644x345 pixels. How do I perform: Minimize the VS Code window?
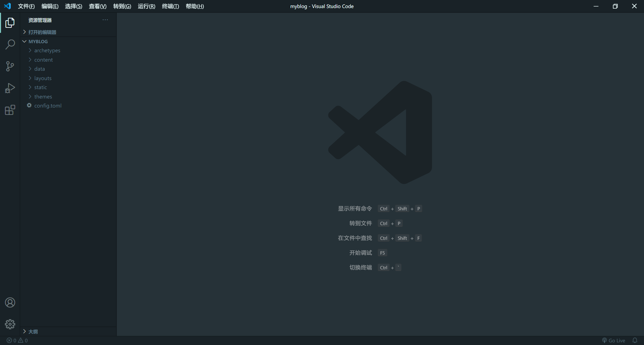tap(596, 6)
